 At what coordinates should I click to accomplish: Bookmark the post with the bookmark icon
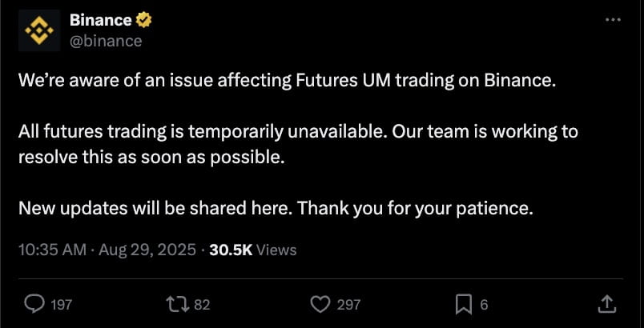(464, 305)
